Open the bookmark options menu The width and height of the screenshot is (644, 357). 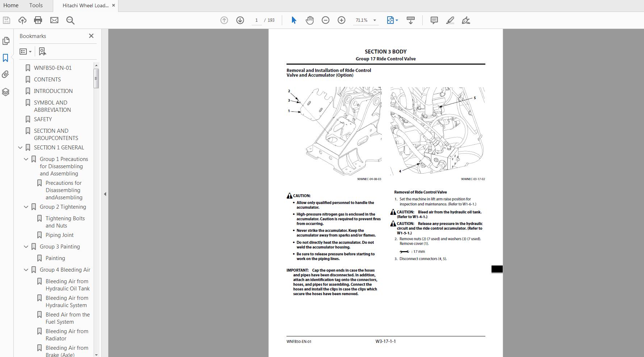(x=25, y=51)
